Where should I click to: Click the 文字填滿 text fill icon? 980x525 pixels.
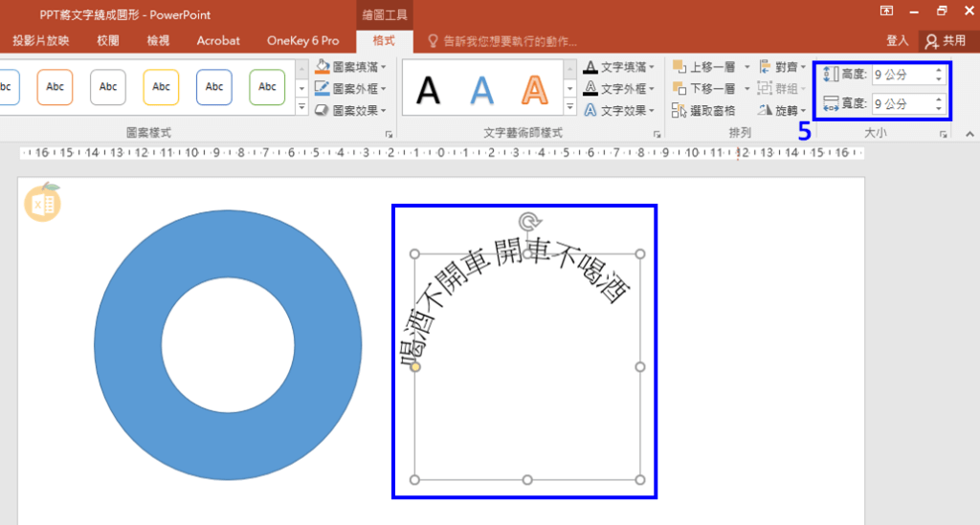click(x=590, y=67)
